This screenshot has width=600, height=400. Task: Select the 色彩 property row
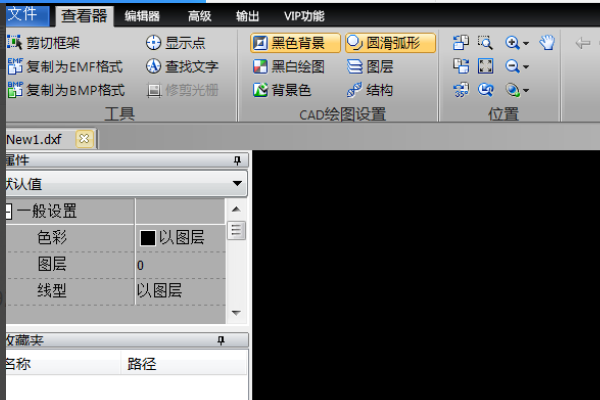pos(116,238)
